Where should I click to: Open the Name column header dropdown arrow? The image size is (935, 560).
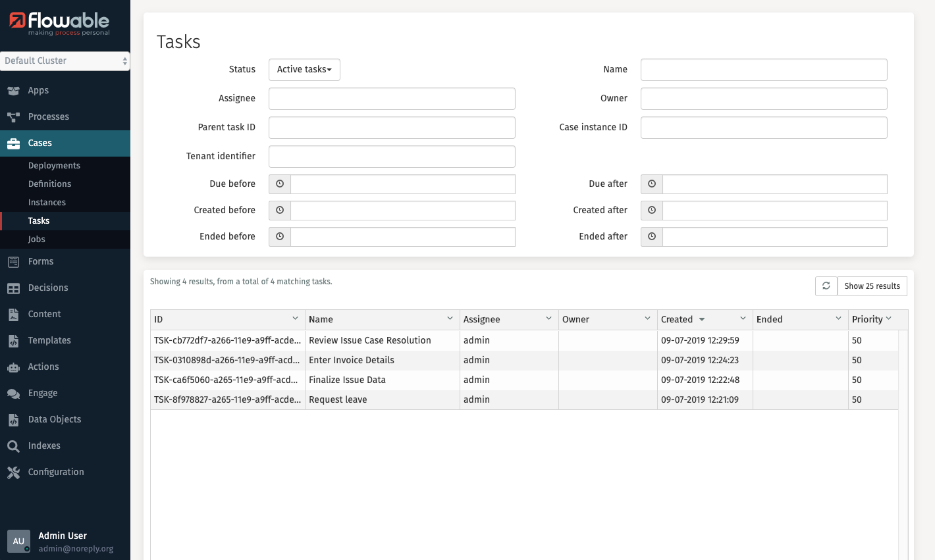pyautogui.click(x=450, y=318)
